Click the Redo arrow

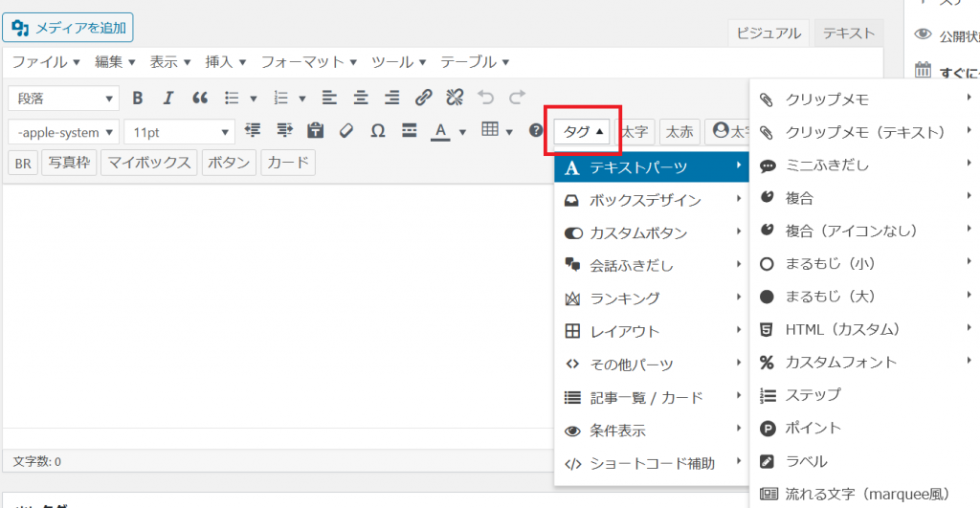[517, 98]
